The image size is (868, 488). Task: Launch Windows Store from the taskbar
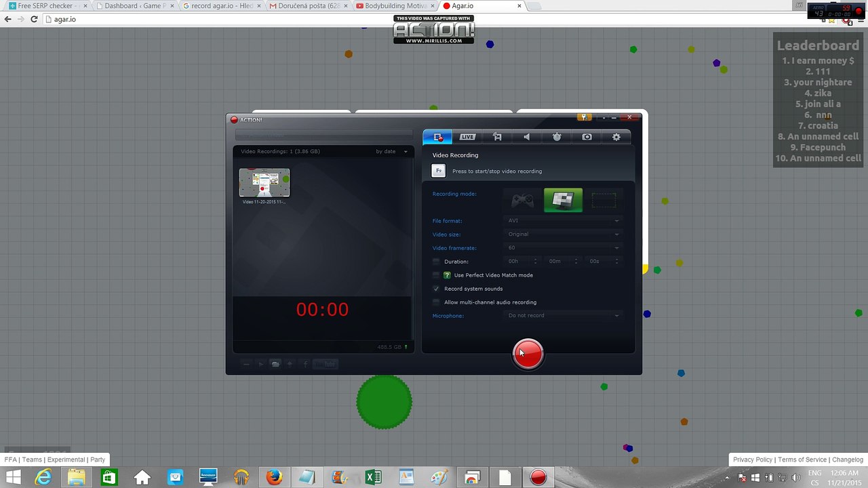click(108, 477)
